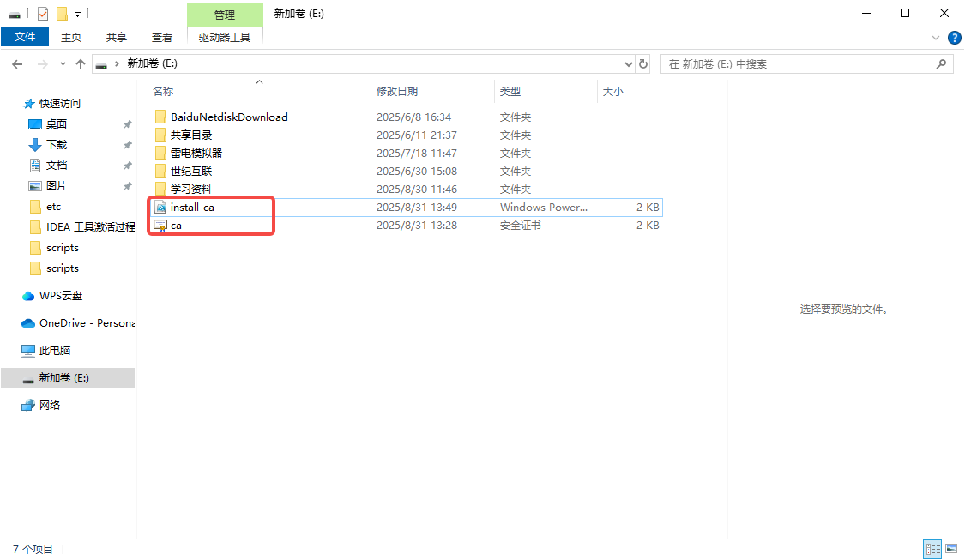The width and height of the screenshot is (965, 560).
Task: Click the back navigation arrow
Action: tap(16, 64)
